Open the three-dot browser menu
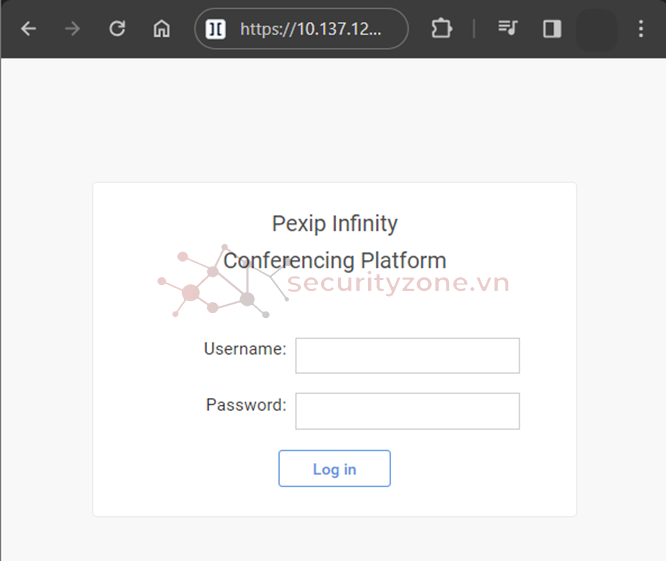Viewport: 666px width, 561px height. click(641, 29)
